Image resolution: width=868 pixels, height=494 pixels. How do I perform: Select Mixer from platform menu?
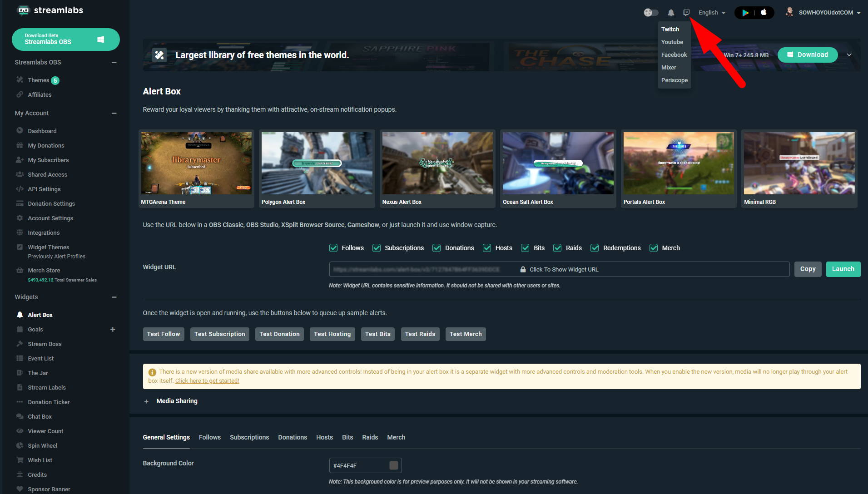[x=669, y=67]
